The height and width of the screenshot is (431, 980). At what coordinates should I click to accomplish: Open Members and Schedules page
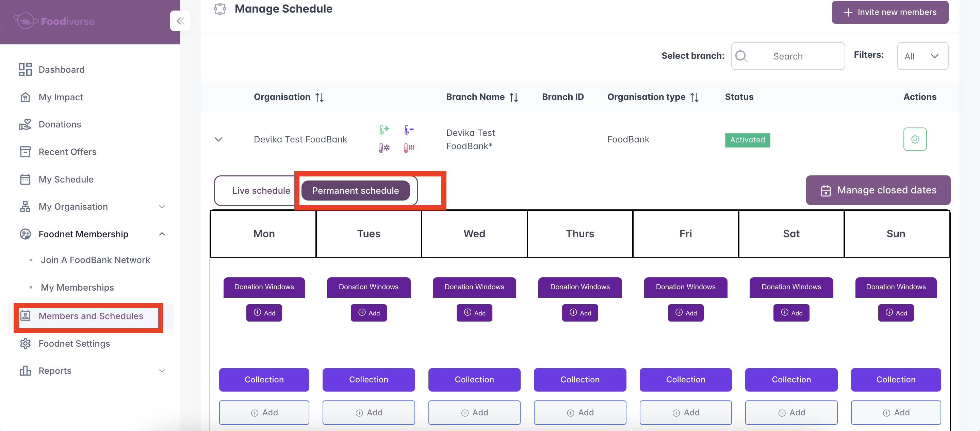point(91,316)
